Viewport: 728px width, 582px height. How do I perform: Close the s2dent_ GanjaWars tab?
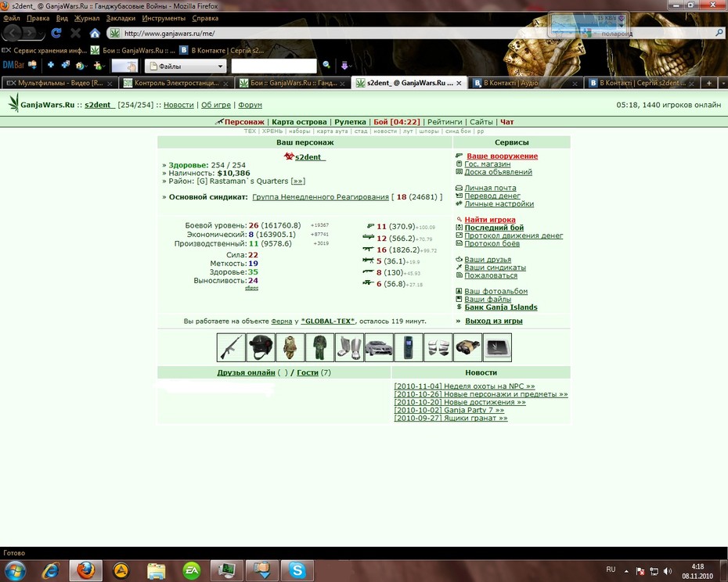pos(459,83)
